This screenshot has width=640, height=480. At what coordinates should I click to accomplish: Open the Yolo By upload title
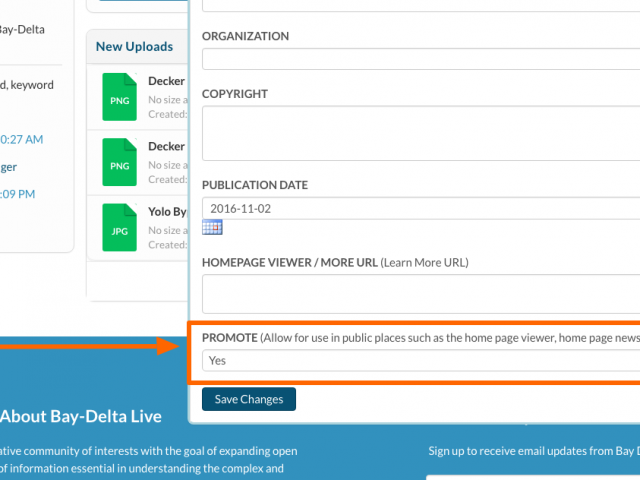(168, 212)
